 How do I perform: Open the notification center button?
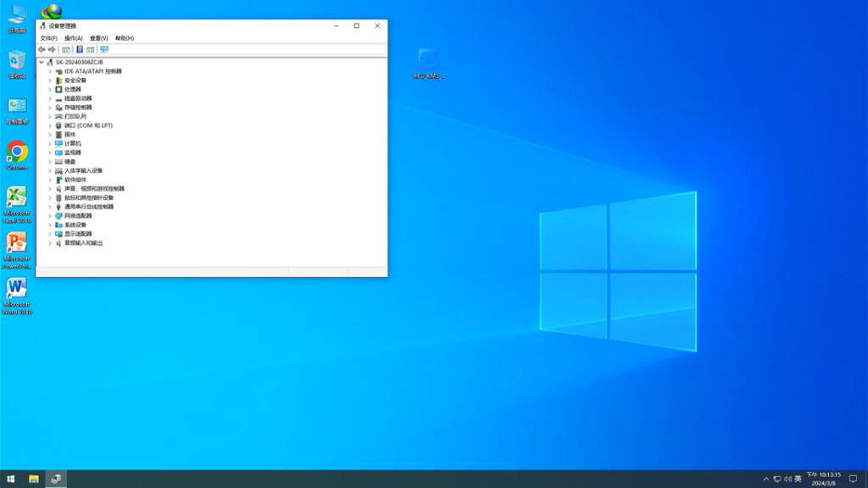(x=854, y=479)
